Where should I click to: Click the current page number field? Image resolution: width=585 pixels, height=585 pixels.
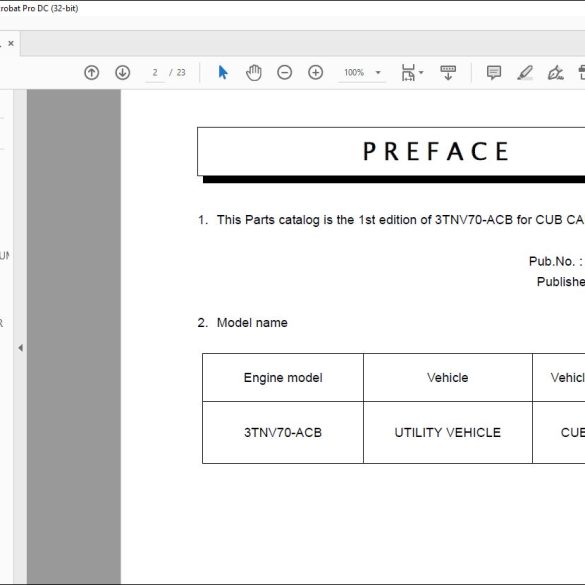coord(155,72)
